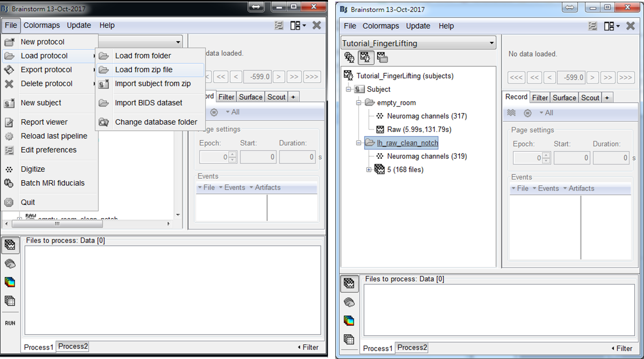Click preferences icon in left window toolbar
This screenshot has height=359, width=644.
[279, 26]
